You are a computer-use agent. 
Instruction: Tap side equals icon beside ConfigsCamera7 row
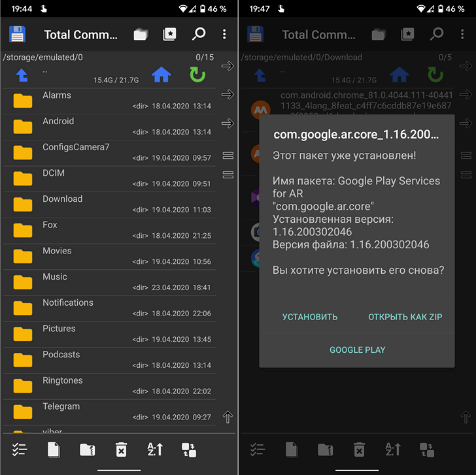tap(228, 156)
